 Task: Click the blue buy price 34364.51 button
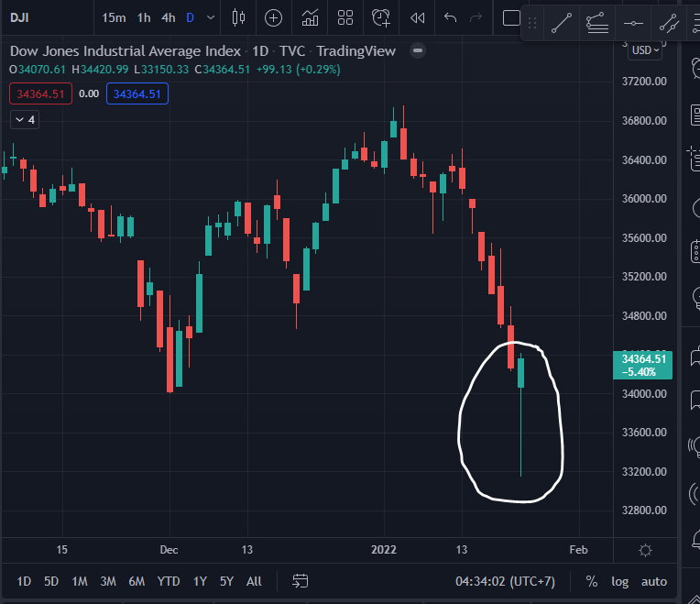137,93
